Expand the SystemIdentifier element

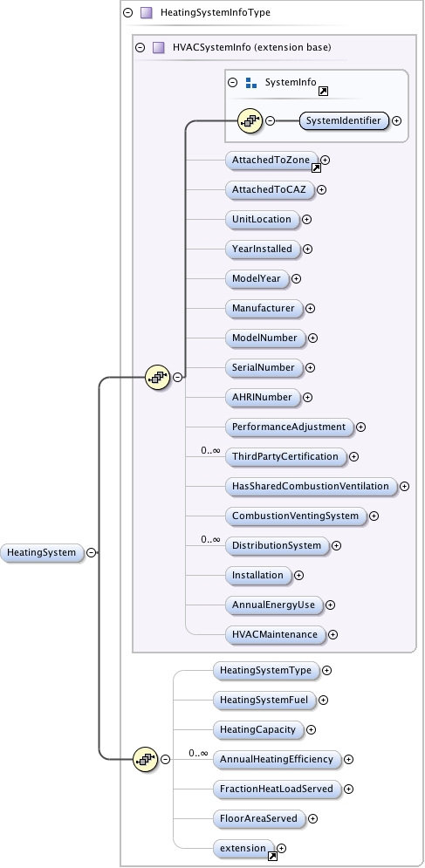coord(397,120)
